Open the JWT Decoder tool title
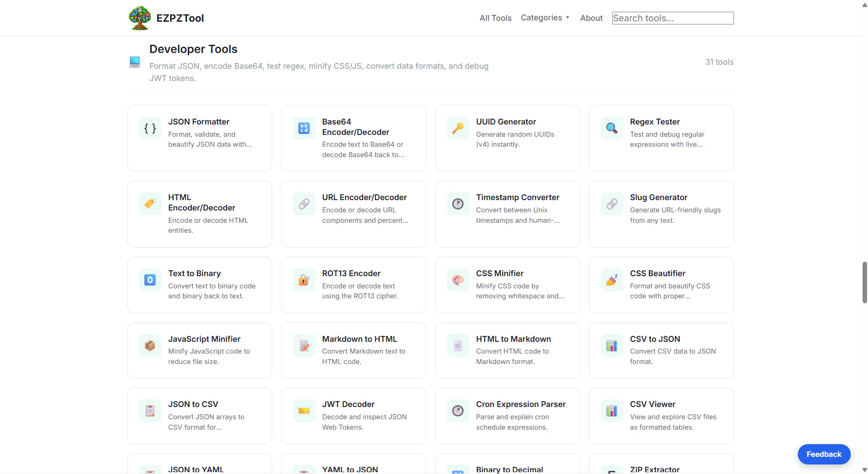The width and height of the screenshot is (868, 474). (x=348, y=404)
